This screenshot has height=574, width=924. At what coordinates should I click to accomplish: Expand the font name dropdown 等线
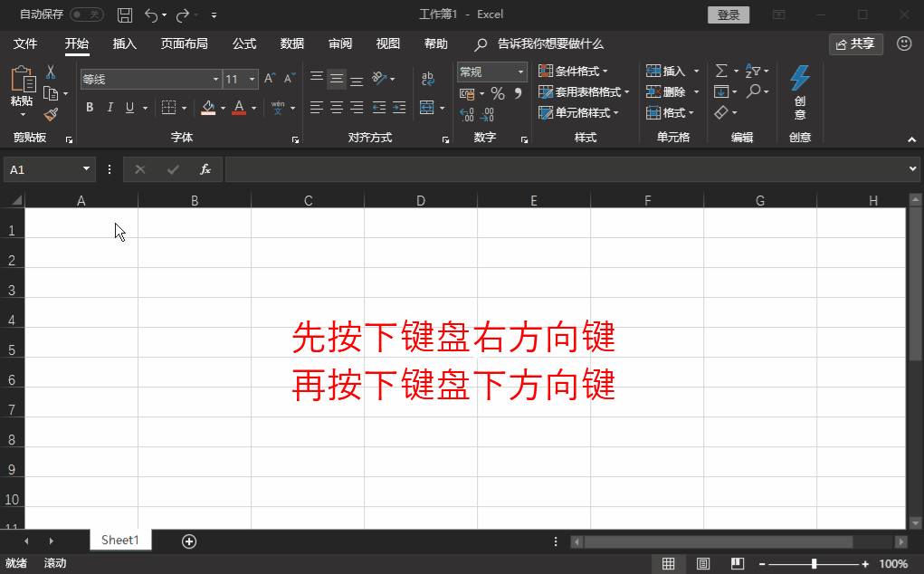pyautogui.click(x=215, y=80)
